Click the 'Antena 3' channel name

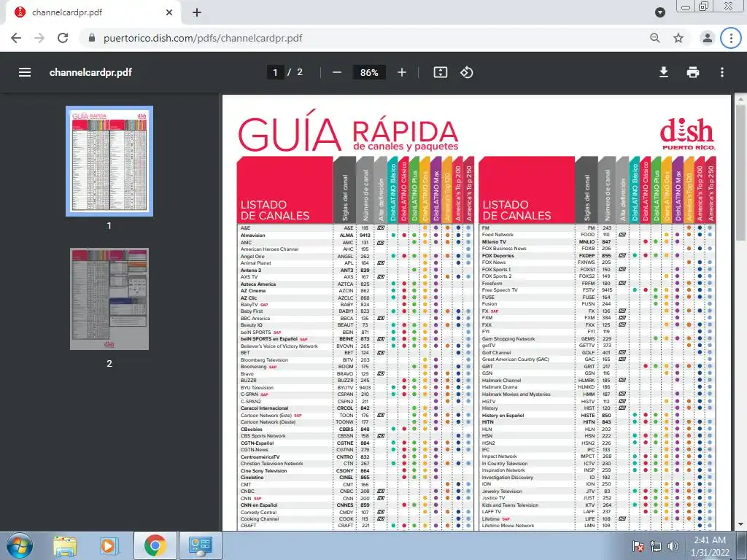coord(251,270)
